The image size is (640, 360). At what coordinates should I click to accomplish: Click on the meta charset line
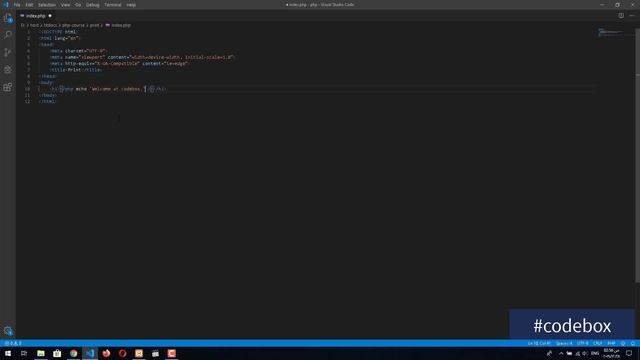(x=78, y=51)
